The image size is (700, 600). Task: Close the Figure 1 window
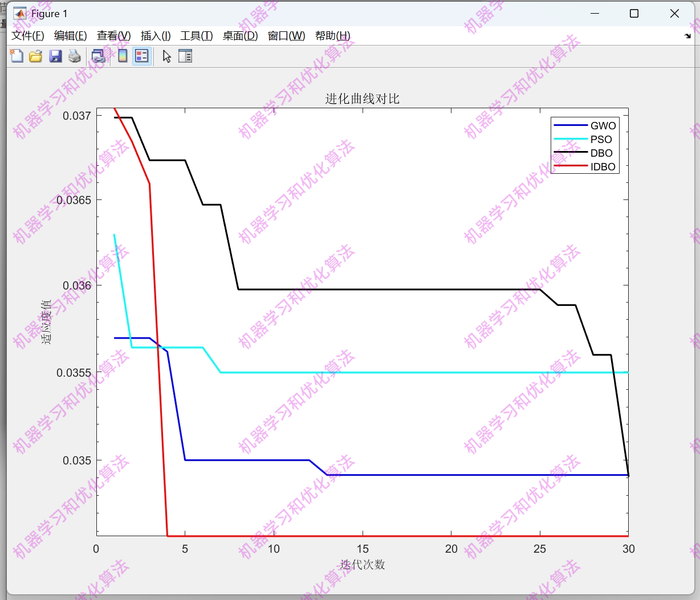point(674,14)
